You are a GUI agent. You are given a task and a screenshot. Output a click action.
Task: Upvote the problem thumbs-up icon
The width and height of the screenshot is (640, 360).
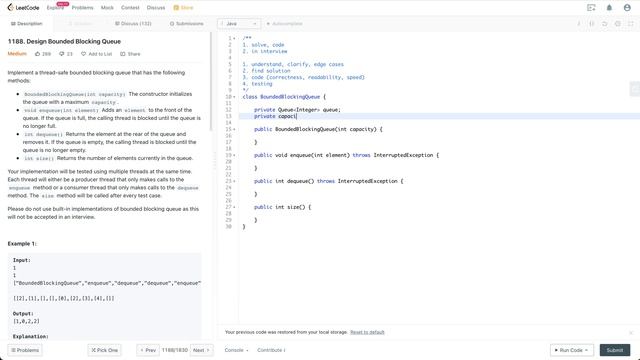[38, 54]
